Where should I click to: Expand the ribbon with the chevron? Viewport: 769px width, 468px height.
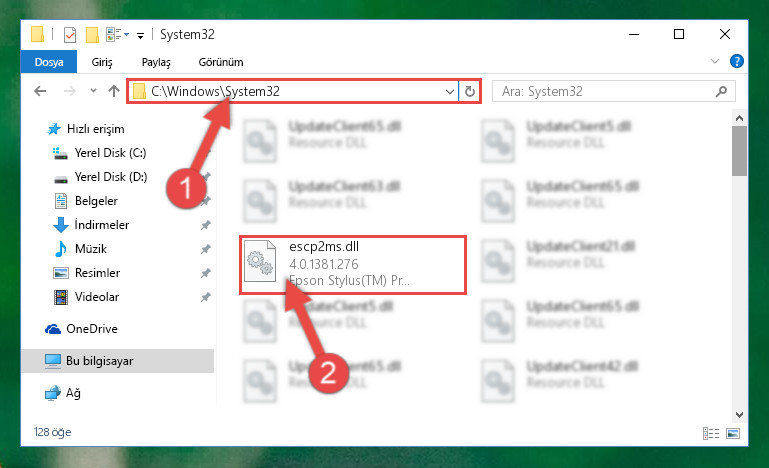(715, 61)
